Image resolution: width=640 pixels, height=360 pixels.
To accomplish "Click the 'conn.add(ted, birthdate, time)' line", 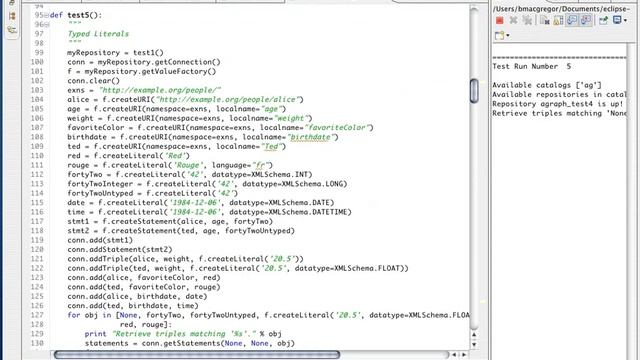I will point(133,306).
